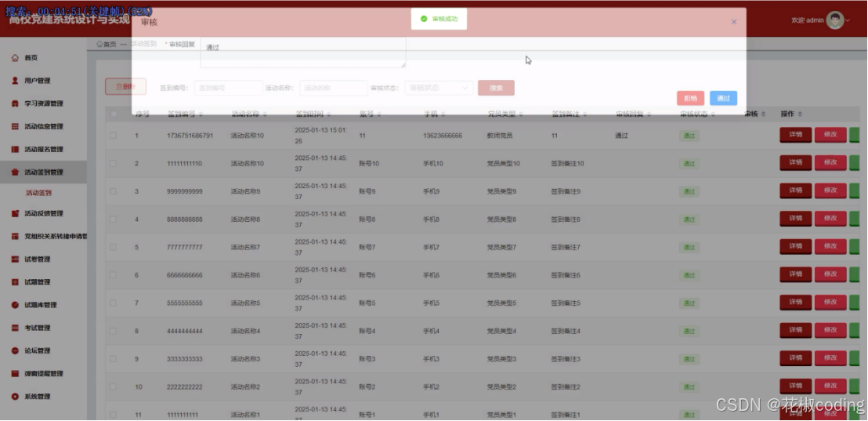Tick checkbox for row 7777777777
The width and height of the screenshot is (868, 421).
coord(113,247)
